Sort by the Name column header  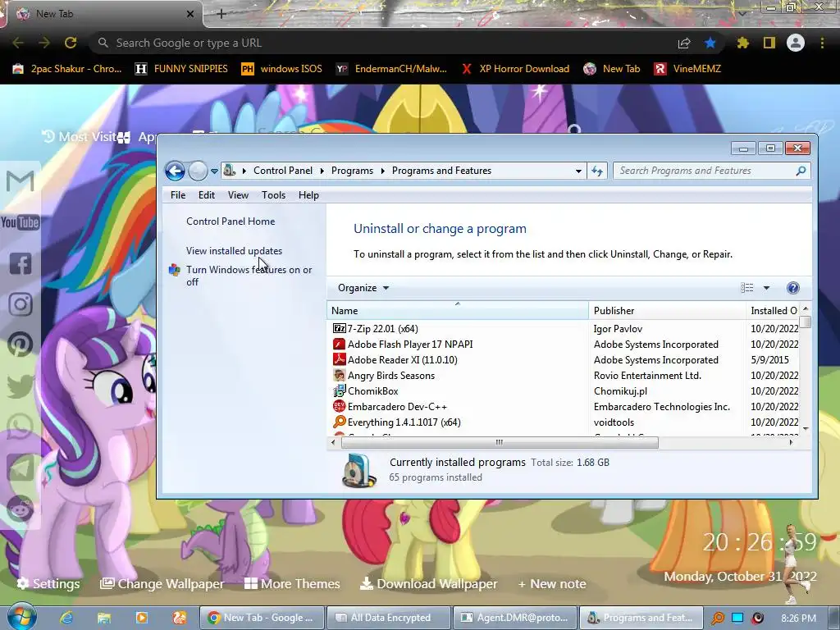pyautogui.click(x=458, y=311)
